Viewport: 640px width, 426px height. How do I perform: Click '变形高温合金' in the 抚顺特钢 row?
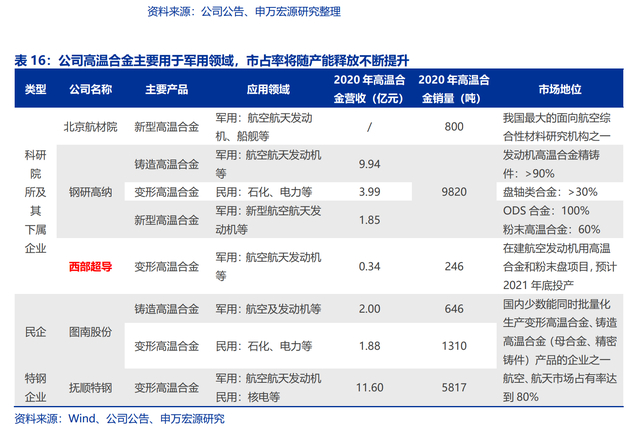pyautogui.click(x=167, y=387)
